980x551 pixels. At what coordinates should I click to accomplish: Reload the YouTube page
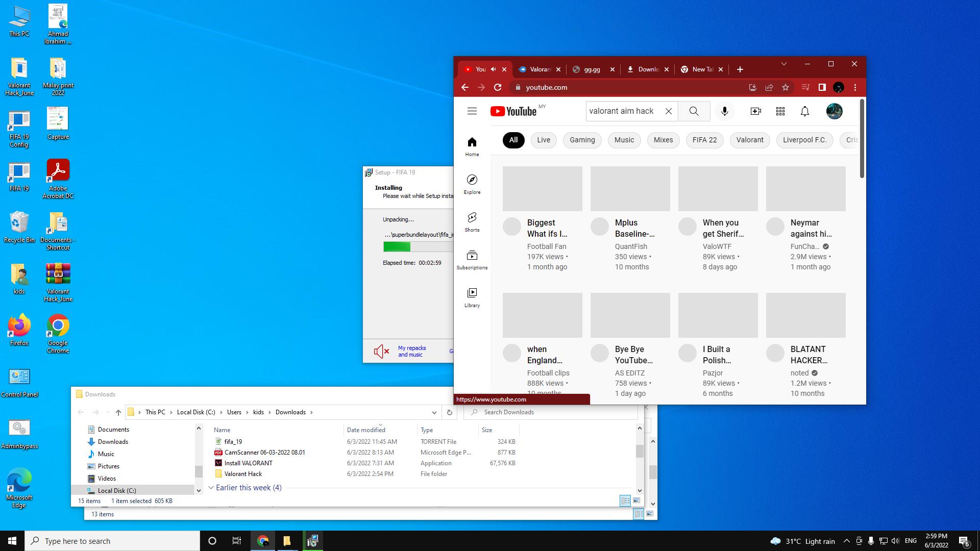tap(498, 87)
